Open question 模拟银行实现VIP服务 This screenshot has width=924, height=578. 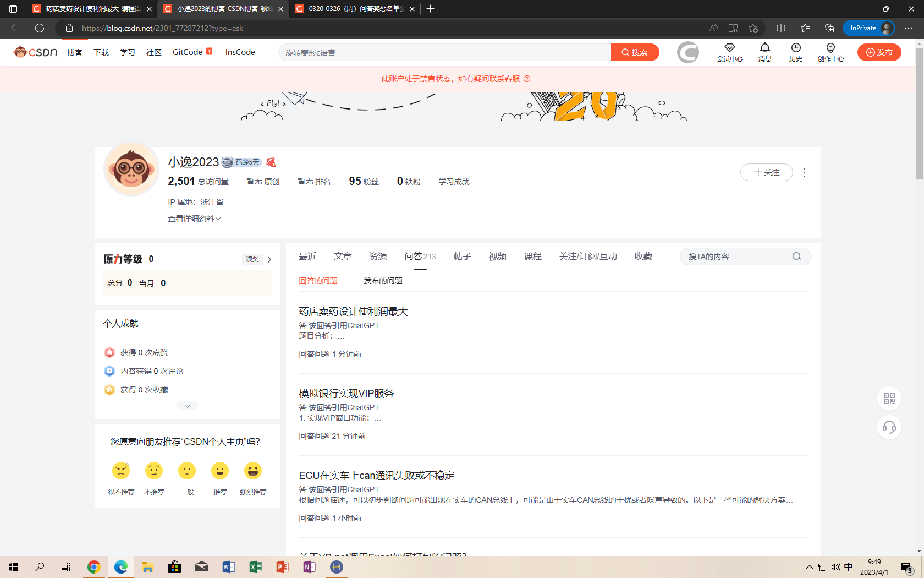tap(346, 394)
